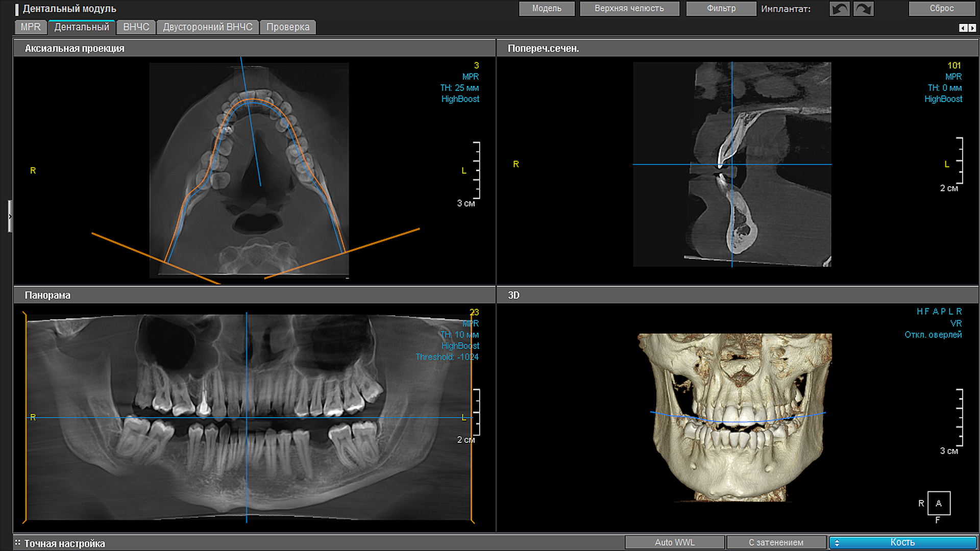The width and height of the screenshot is (980, 551).
Task: Open the Кость preset dropdown
Action: 902,542
